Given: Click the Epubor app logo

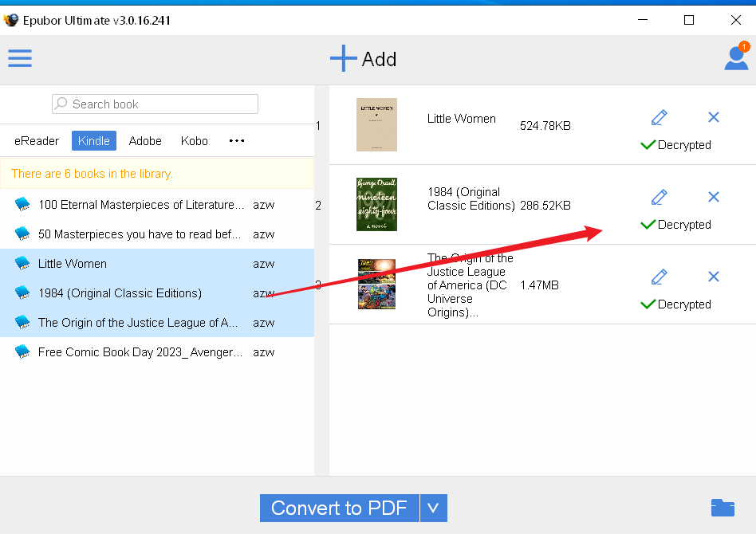Looking at the screenshot, I should [10, 20].
